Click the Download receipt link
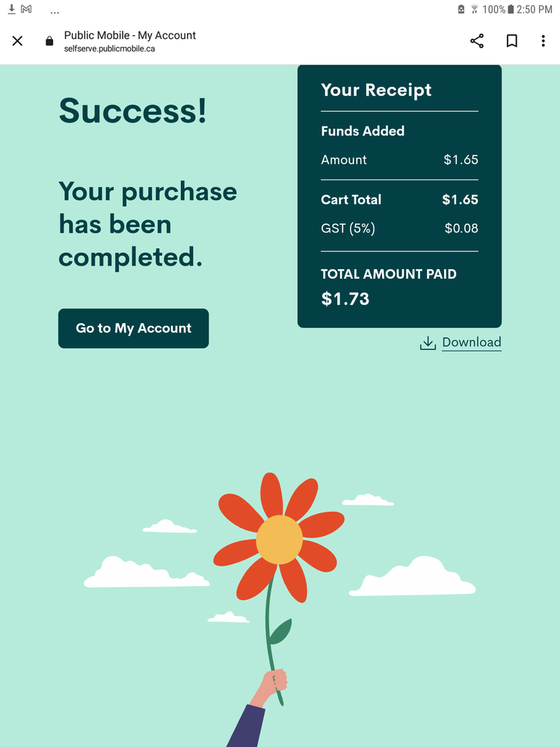The image size is (560, 747). [471, 342]
